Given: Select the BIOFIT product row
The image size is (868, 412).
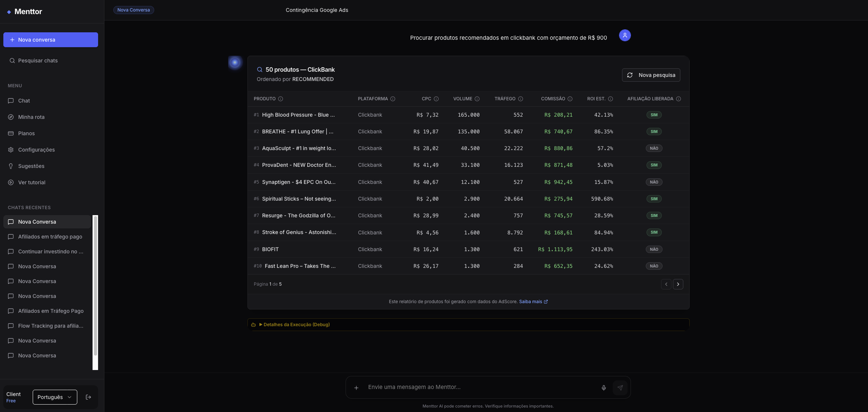Looking at the screenshot, I should (468, 249).
